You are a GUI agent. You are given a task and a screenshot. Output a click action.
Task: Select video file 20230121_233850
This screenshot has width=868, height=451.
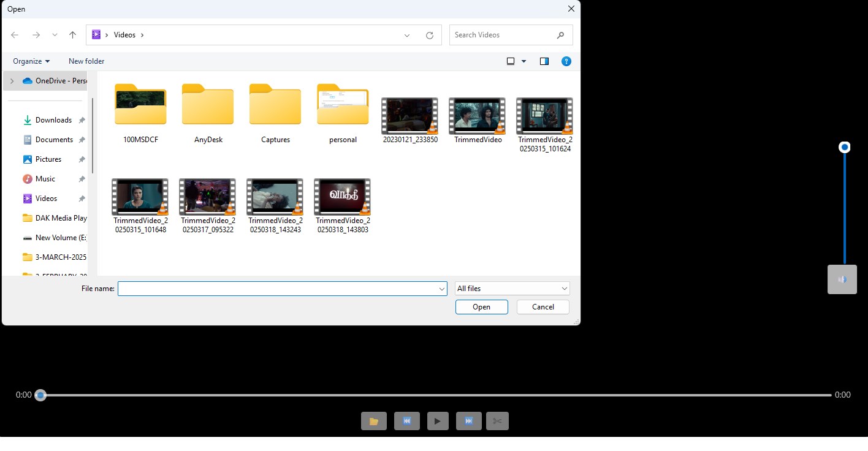pos(410,119)
